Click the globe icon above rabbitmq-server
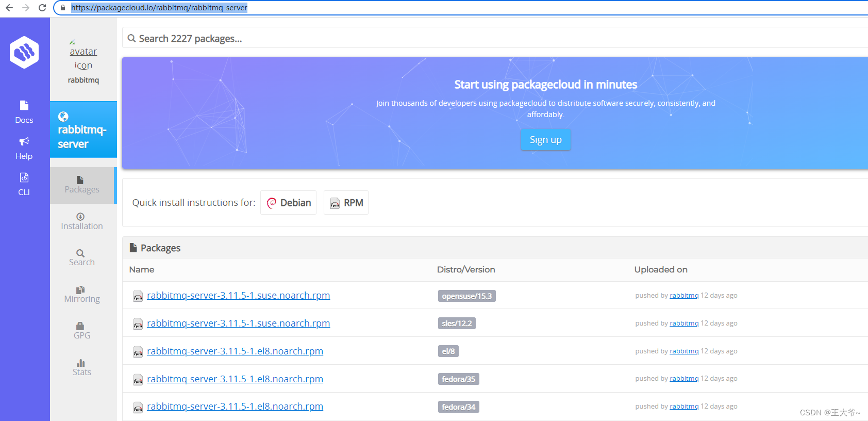This screenshot has width=868, height=421. coord(63,117)
